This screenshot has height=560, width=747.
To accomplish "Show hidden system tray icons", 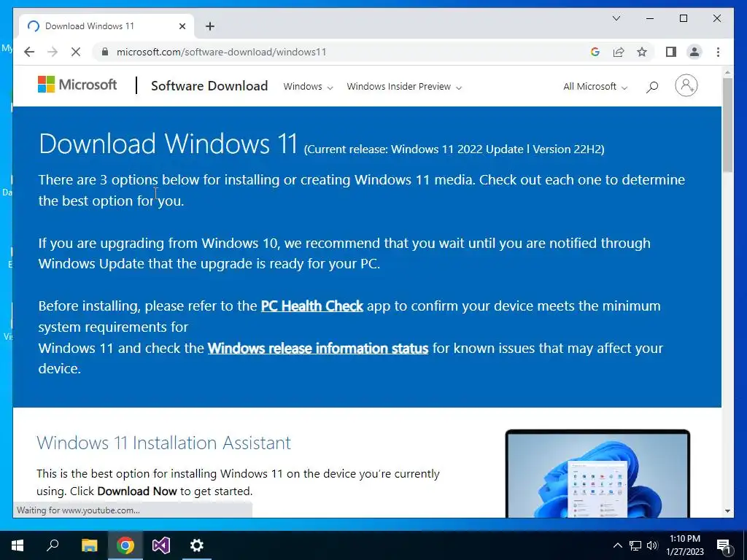I will point(617,545).
